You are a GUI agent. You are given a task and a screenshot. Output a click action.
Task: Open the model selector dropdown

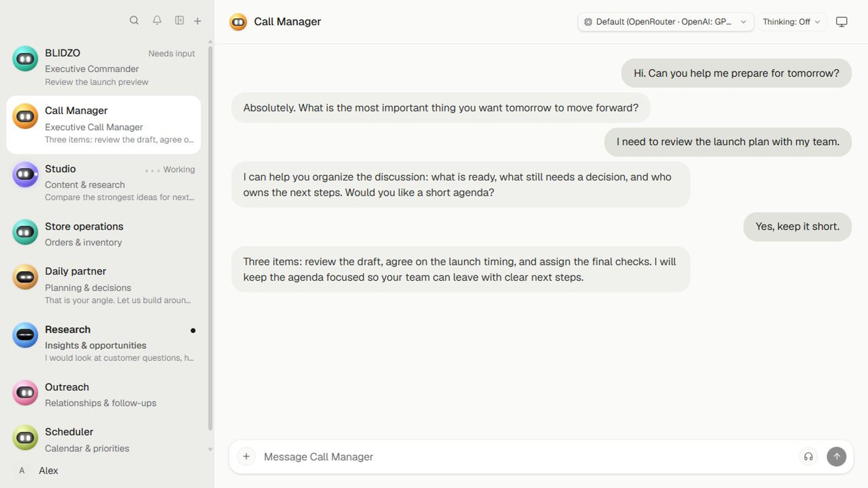click(666, 22)
